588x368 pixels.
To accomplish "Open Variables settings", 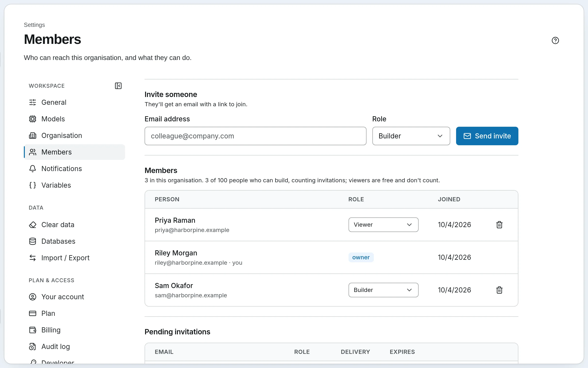I will click(x=74, y=185).
